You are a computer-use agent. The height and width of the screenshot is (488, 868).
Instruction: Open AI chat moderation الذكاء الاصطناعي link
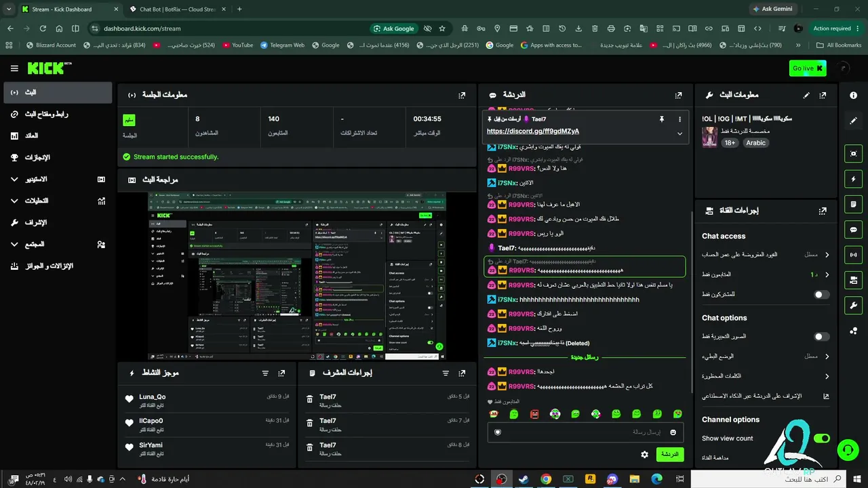(x=766, y=396)
